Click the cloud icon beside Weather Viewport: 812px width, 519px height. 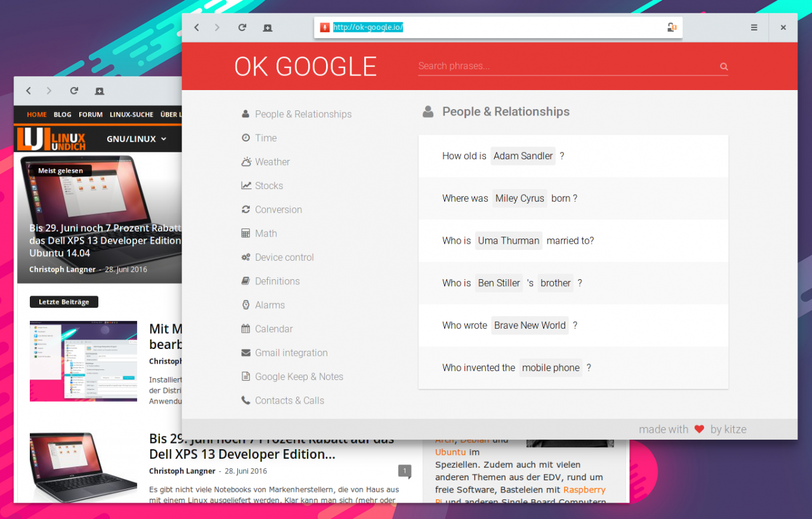point(246,162)
